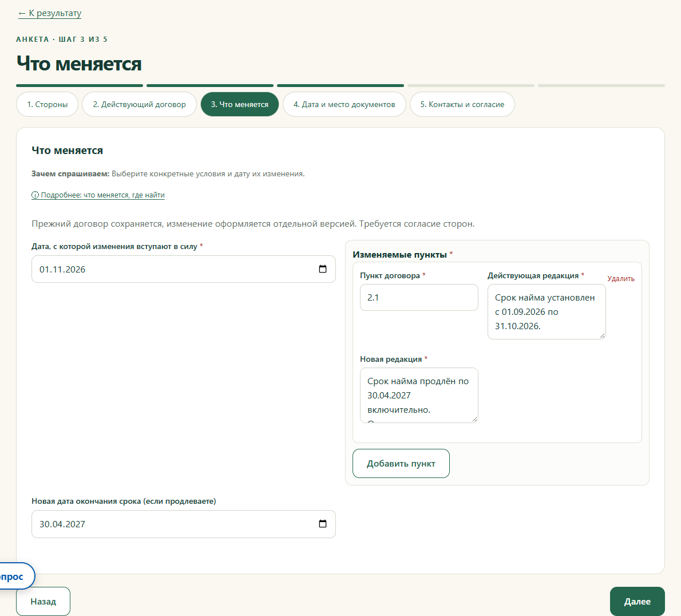
Task: Open step '1. Стороны'
Action: click(47, 104)
